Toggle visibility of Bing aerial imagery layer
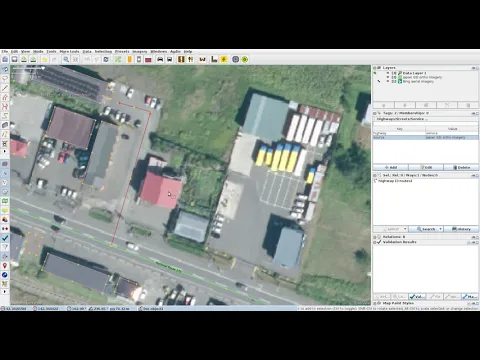Screen dimensions: 480x360 click(x=388, y=81)
